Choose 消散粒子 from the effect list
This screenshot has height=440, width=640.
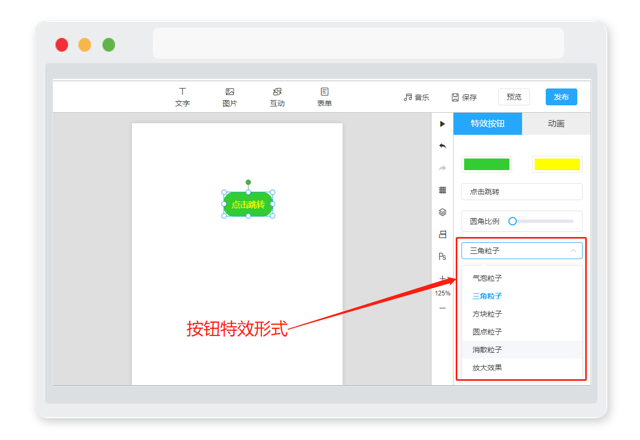[522, 350]
